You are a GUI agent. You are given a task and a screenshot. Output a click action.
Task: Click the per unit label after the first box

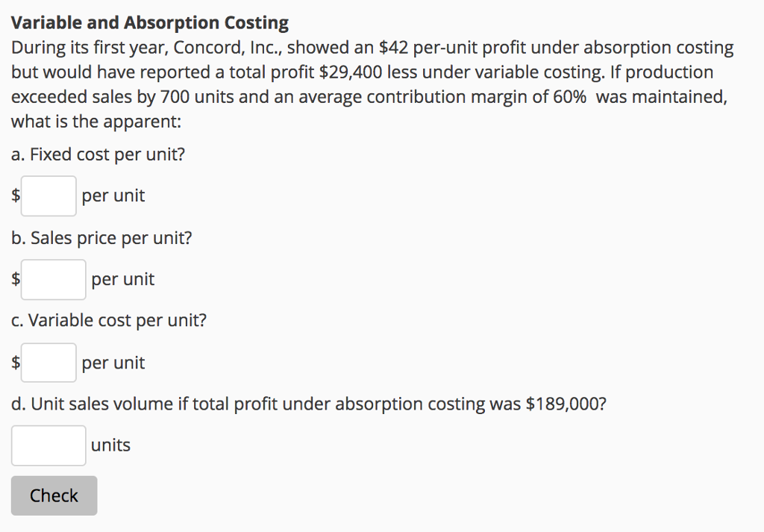click(x=113, y=195)
